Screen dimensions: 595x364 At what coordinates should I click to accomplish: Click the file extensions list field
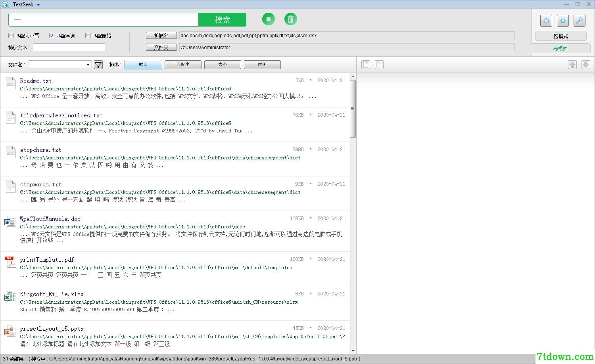pos(347,36)
